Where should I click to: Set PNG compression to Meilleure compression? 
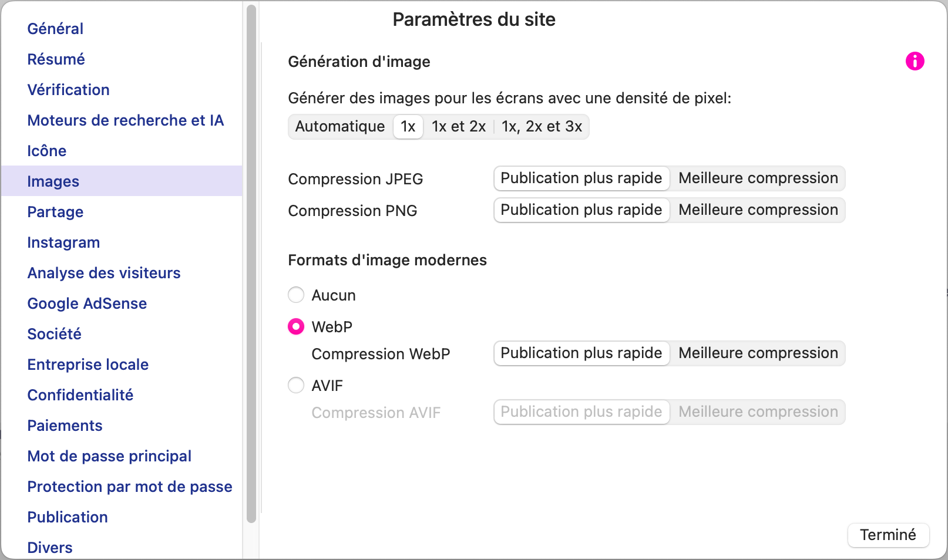(x=758, y=210)
